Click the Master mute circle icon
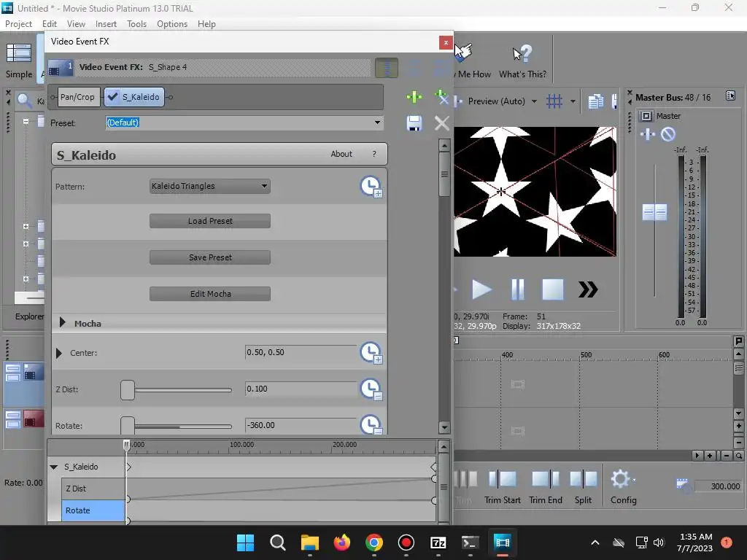Viewport: 747px width, 560px height. pos(668,135)
